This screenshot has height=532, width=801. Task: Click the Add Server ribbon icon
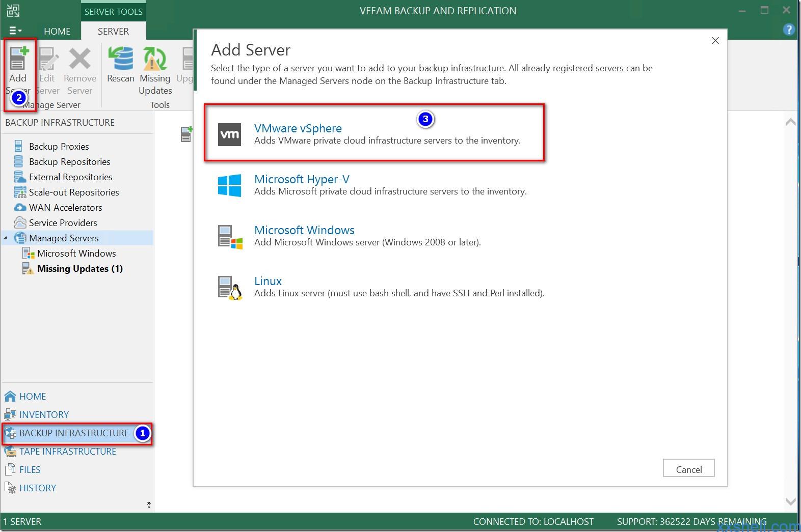coord(18,59)
